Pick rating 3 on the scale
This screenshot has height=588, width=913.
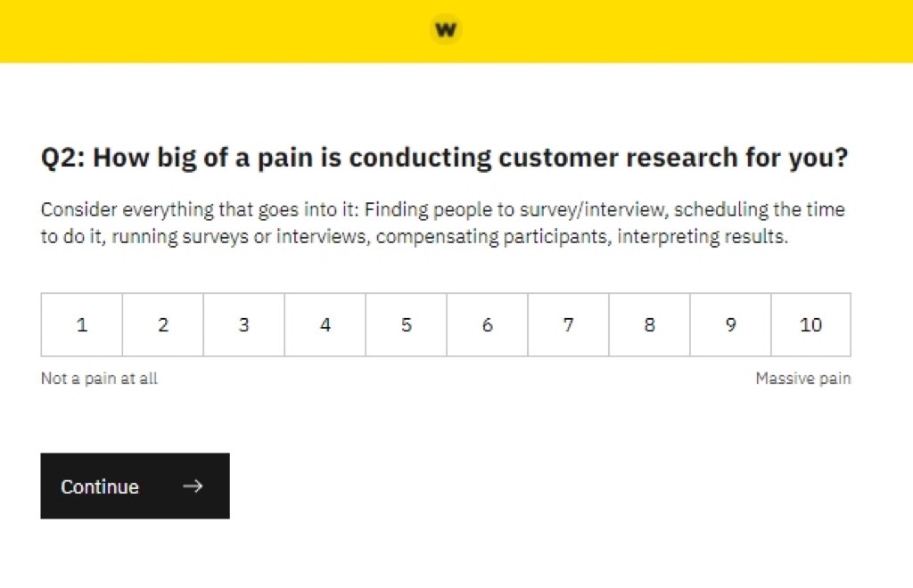[x=244, y=325]
